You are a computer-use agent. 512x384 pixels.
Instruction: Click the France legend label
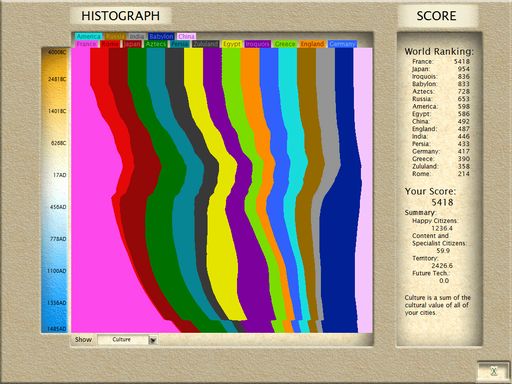pyautogui.click(x=87, y=44)
